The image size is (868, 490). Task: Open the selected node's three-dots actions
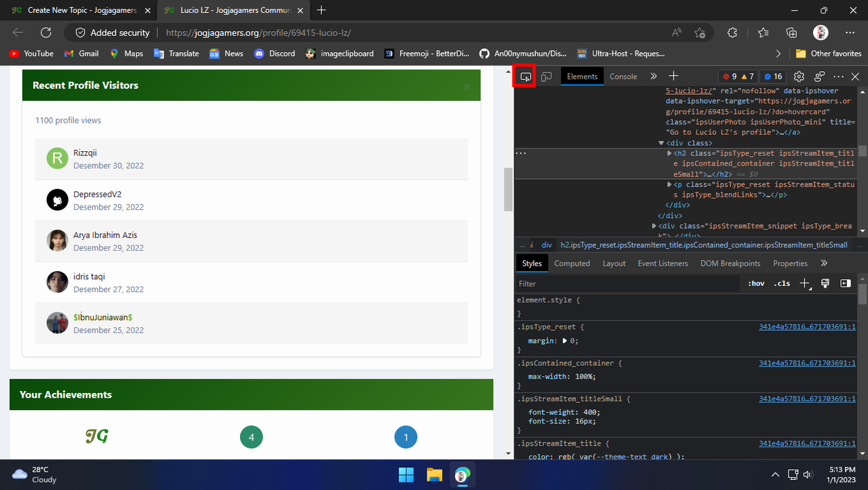point(521,153)
